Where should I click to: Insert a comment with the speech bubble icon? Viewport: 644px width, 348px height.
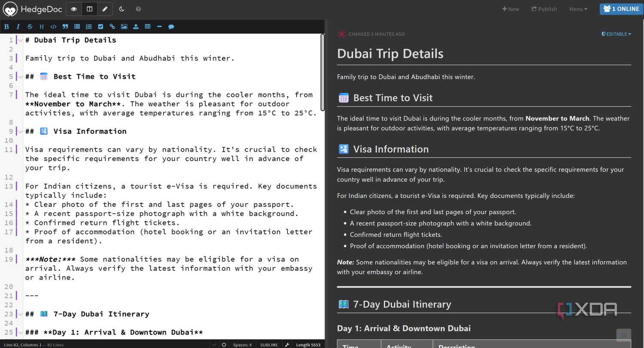click(171, 27)
